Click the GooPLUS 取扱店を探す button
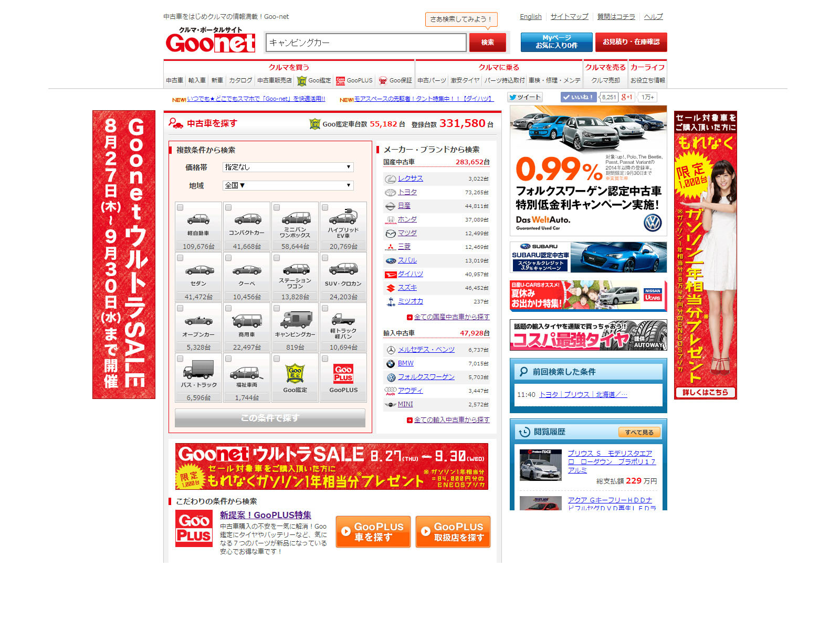840x630 pixels. click(453, 532)
